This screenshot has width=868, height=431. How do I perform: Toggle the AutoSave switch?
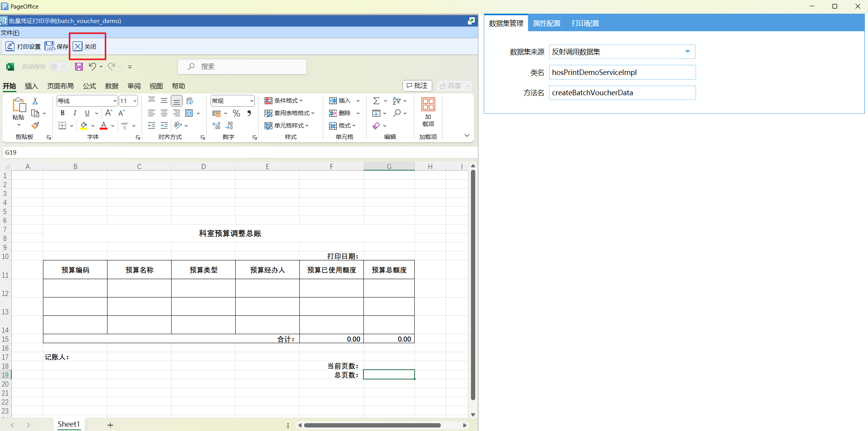59,67
